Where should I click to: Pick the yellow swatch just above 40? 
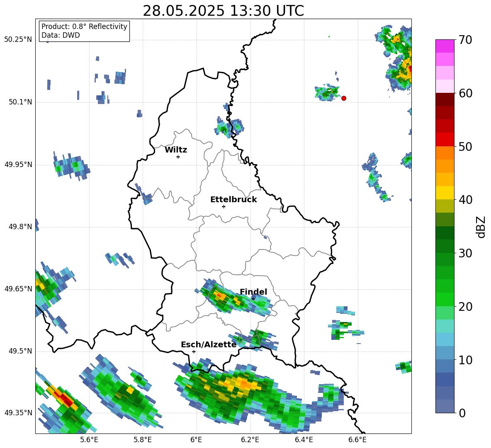click(x=445, y=193)
